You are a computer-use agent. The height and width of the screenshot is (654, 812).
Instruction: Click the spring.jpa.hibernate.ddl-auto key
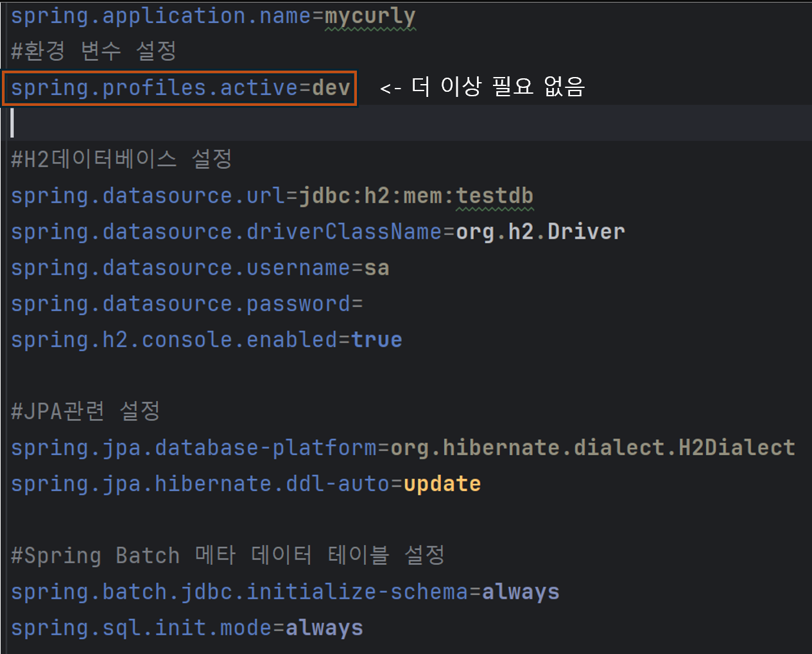tap(200, 483)
